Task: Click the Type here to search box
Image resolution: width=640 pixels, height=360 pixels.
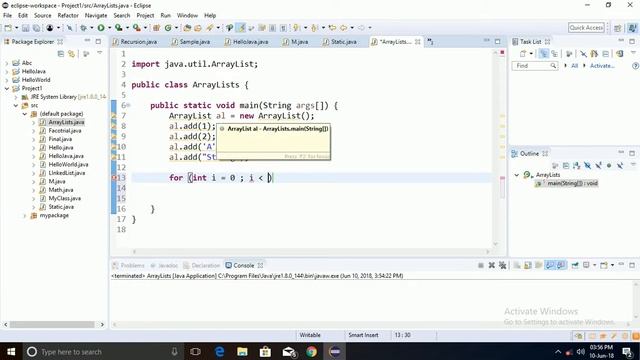Action: [x=102, y=351]
